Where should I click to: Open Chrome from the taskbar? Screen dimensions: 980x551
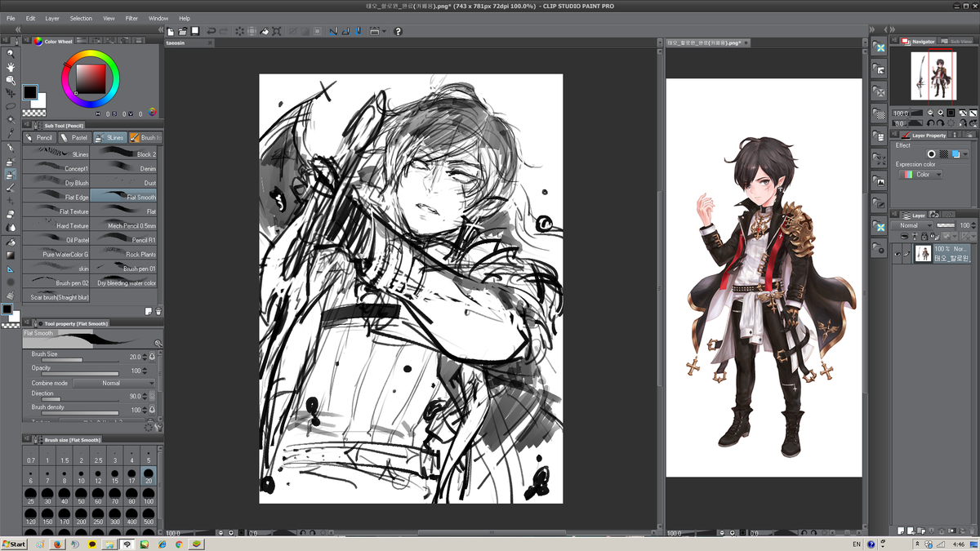click(x=178, y=544)
